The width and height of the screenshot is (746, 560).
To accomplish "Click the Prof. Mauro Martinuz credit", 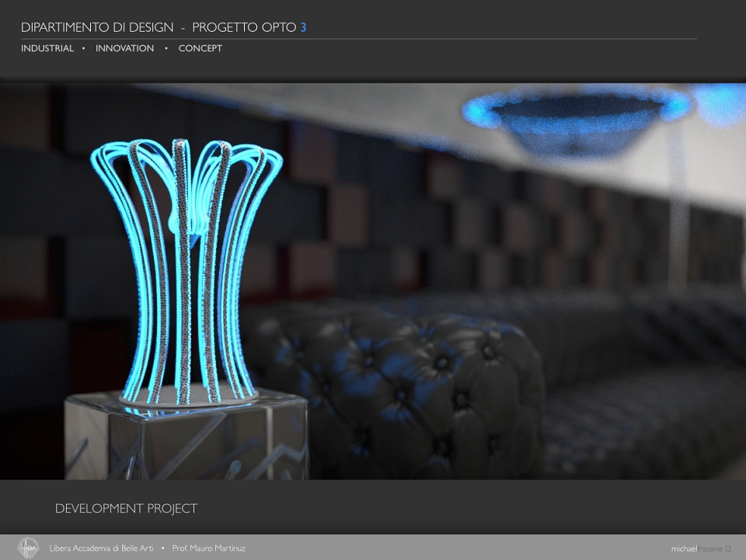I will 209,548.
